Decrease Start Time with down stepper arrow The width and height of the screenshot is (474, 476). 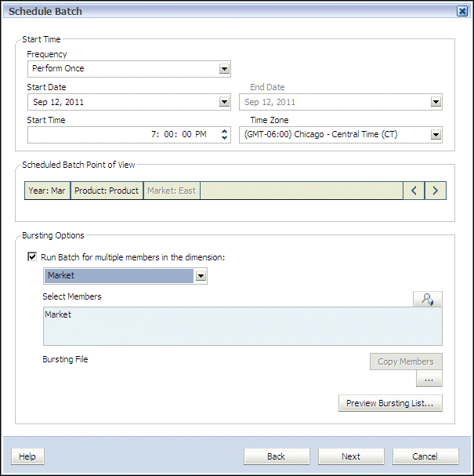tap(225, 138)
